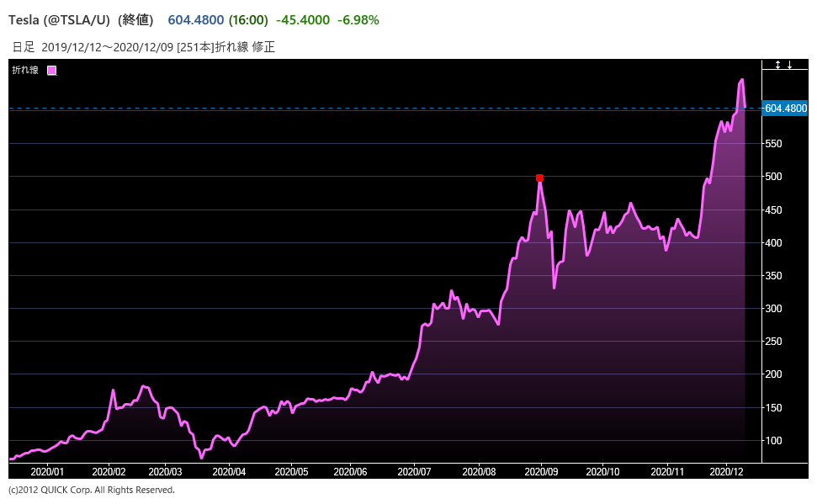This screenshot has height=504, width=817.
Task: Click the 2020/12 x-axis label
Action: pos(726,472)
